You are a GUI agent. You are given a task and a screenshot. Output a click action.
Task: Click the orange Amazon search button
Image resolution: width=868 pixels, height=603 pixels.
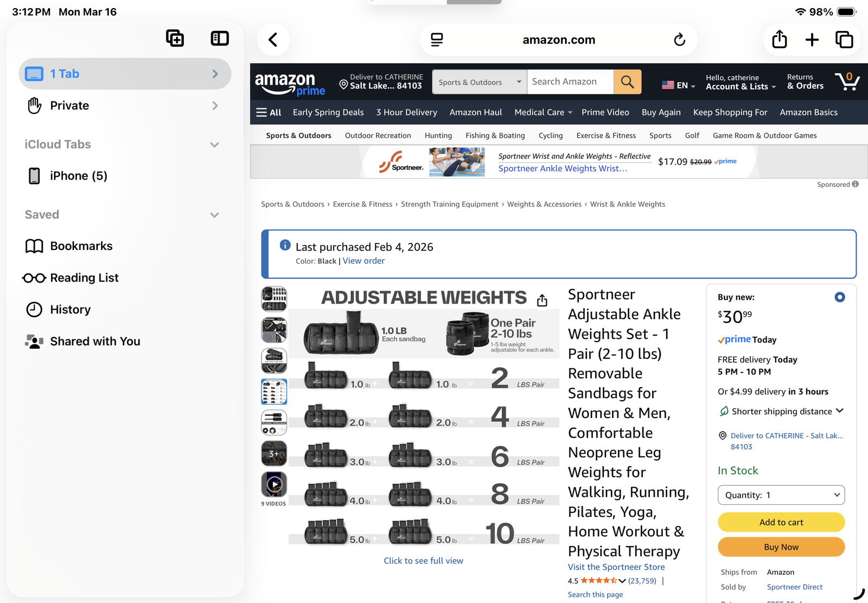click(x=627, y=82)
